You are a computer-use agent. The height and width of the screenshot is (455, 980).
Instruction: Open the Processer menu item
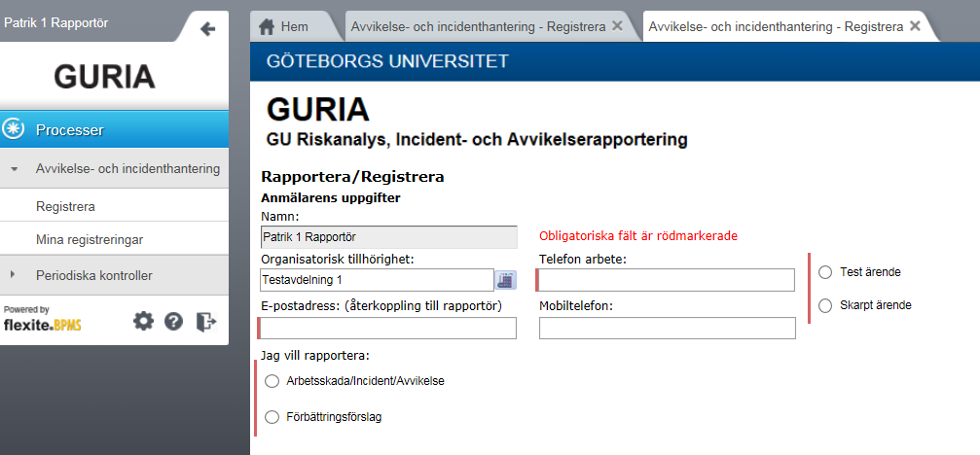point(115,130)
